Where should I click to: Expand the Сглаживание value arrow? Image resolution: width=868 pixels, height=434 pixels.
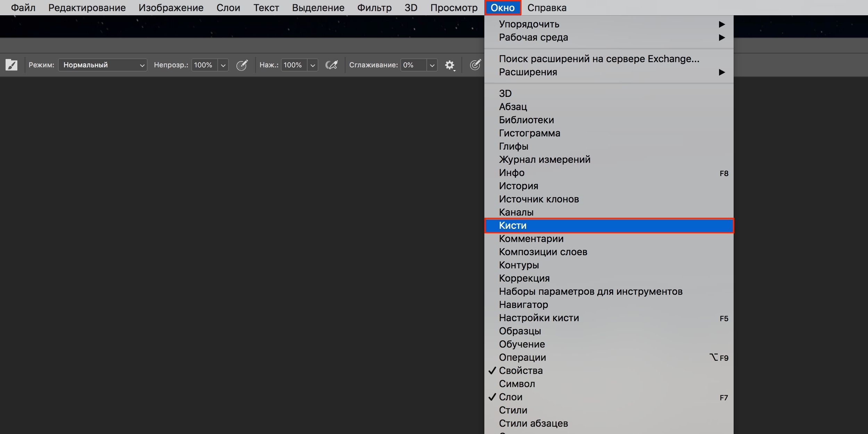432,65
